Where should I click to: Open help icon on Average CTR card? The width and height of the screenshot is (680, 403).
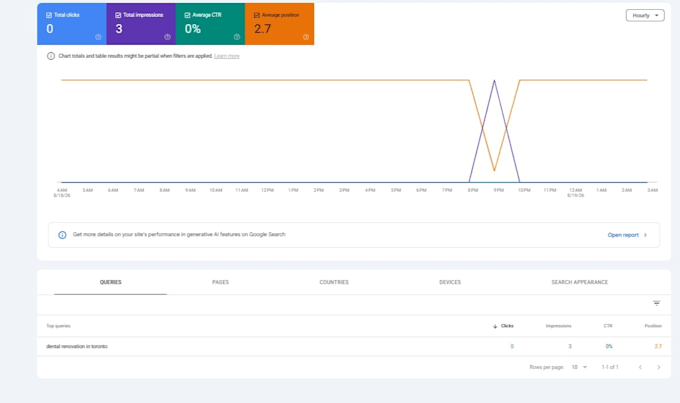coord(237,37)
